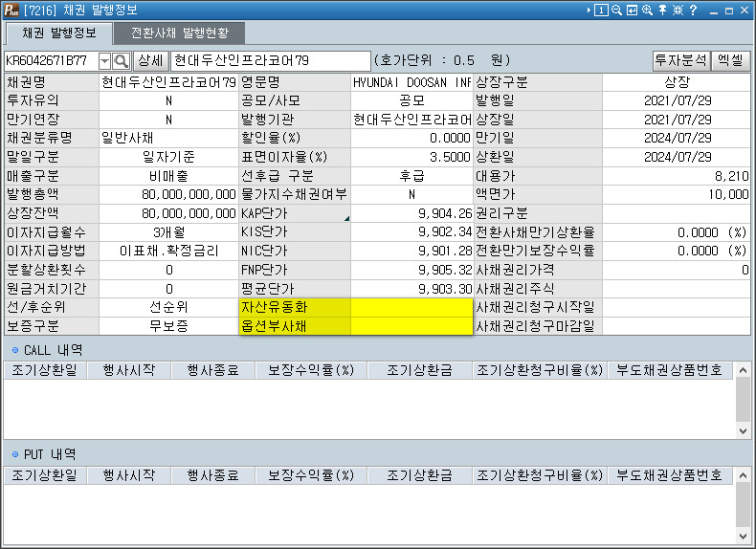Screen dimensions: 756x549
Task: Click the 조기상환금 column header in PUT 내역
Action: coord(419,475)
